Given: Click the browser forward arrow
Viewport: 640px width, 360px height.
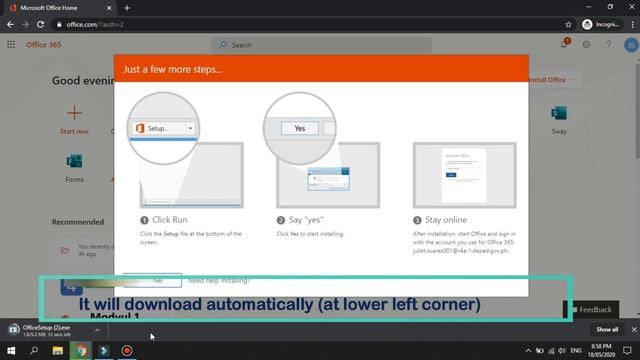Looking at the screenshot, I should [25, 24].
